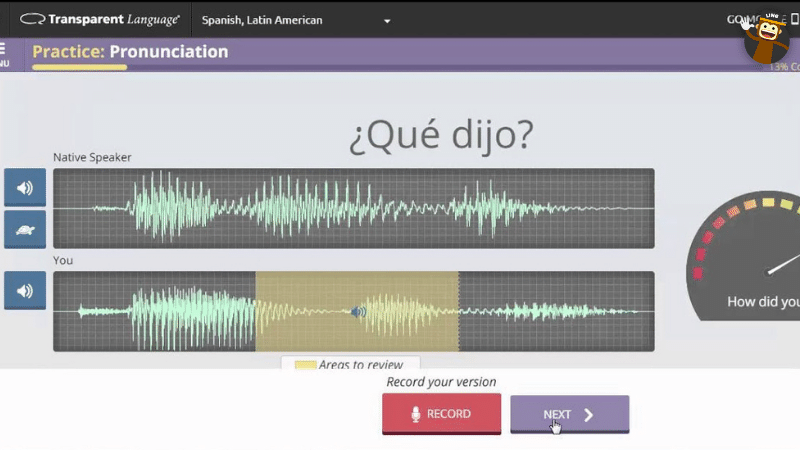
Task: Click the monkey mascot icon
Action: pos(767,37)
